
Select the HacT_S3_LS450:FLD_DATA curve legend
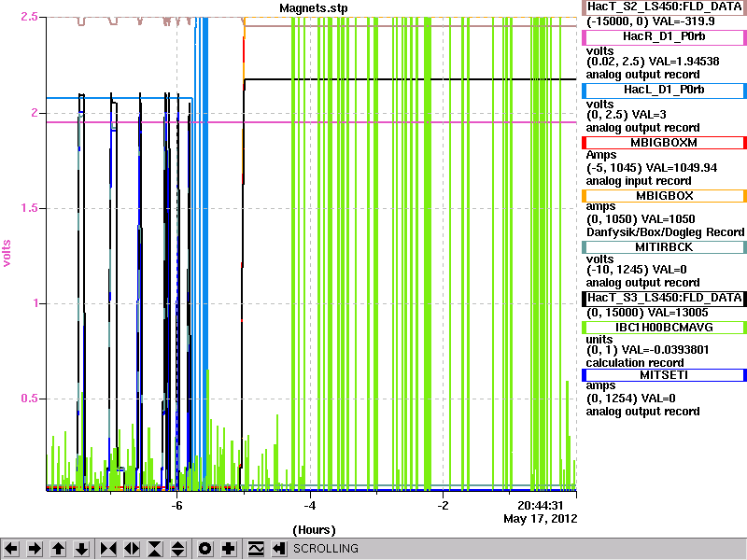664,298
